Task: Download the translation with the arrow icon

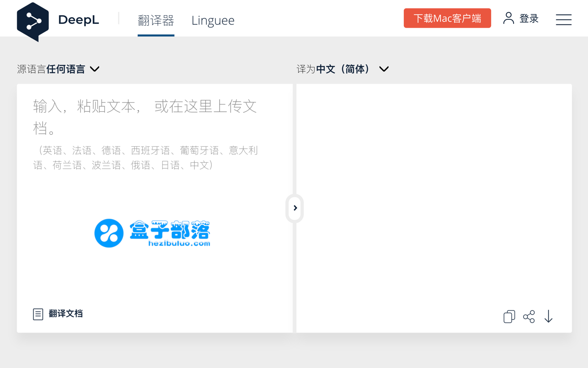Action: pyautogui.click(x=548, y=316)
